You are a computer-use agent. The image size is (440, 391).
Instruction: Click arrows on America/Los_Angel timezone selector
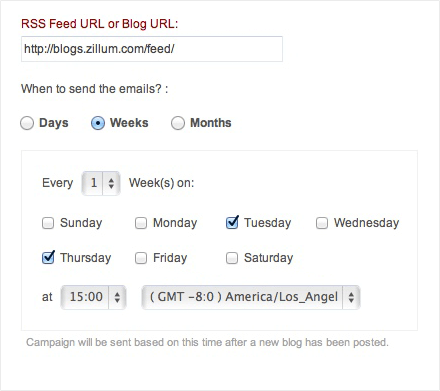tap(351, 297)
